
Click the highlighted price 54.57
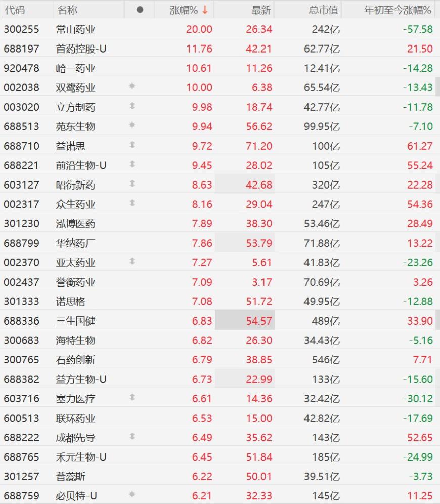click(x=259, y=321)
